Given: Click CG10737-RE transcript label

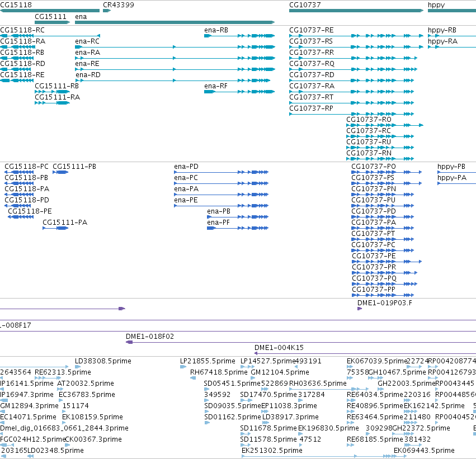Looking at the screenshot, I should (x=311, y=30).
